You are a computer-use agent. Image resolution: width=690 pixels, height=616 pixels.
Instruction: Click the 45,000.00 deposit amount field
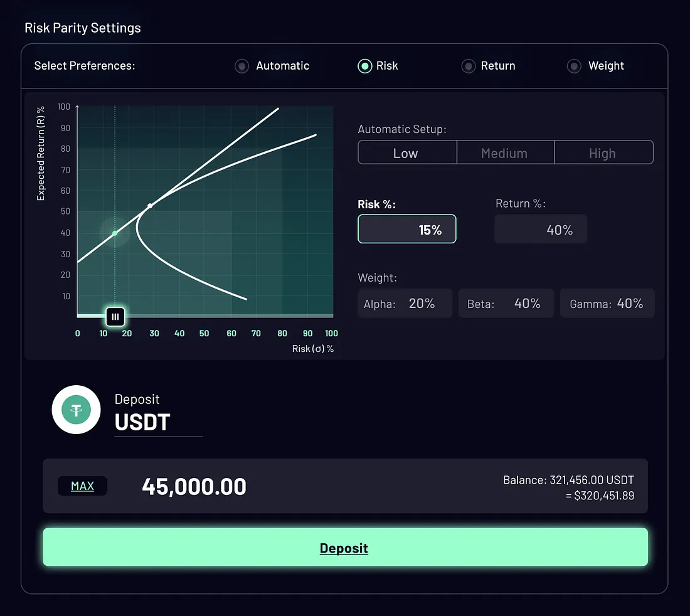194,487
